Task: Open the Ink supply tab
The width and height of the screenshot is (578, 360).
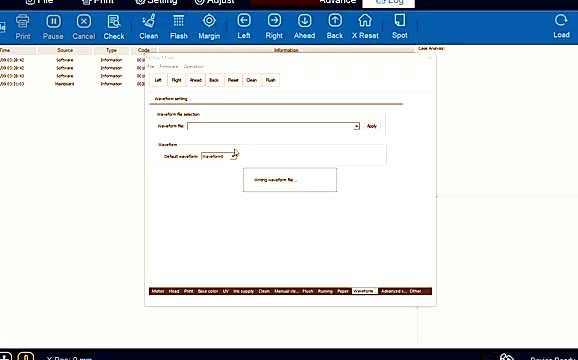Action: 244,291
